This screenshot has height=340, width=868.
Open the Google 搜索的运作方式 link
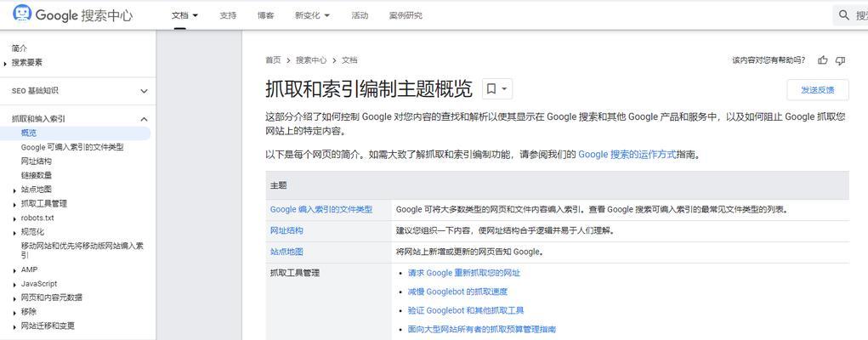tap(627, 155)
